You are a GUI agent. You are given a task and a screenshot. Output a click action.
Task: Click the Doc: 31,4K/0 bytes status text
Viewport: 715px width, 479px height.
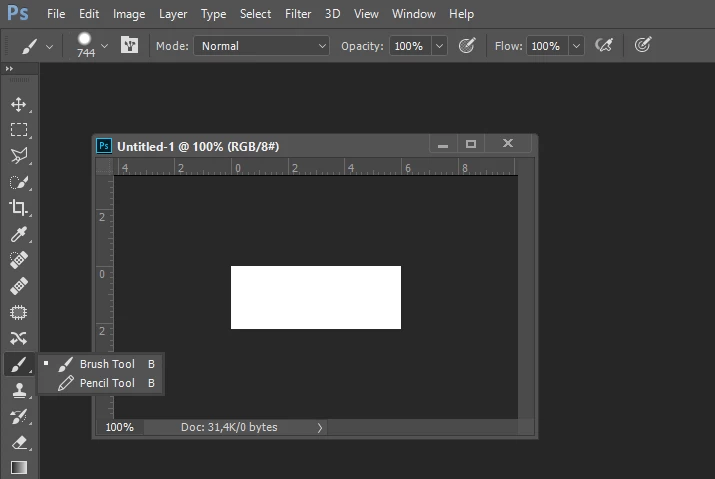coord(229,427)
